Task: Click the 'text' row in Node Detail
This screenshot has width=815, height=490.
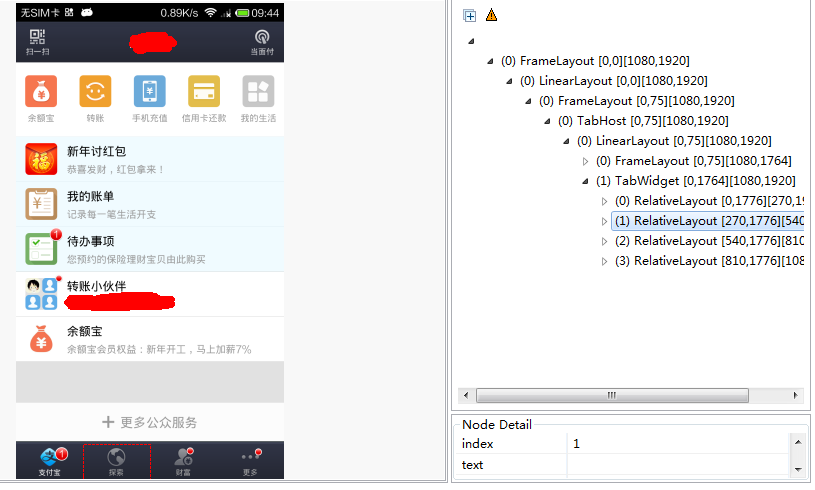Action: (622, 465)
